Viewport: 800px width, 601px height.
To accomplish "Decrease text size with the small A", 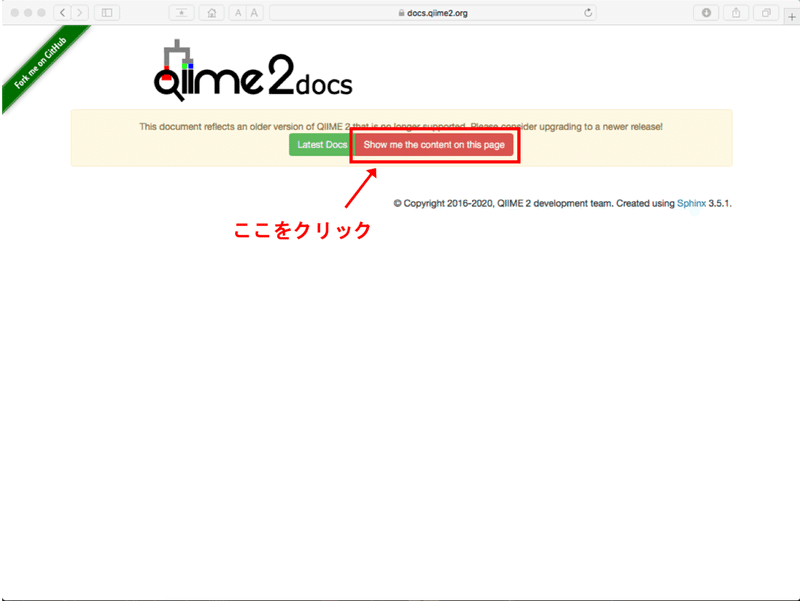I will pos(238,13).
